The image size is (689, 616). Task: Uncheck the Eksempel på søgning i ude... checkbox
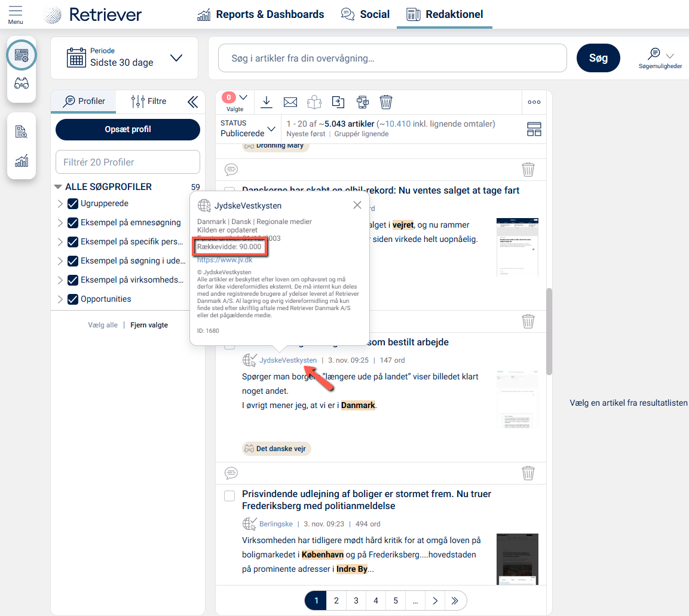[73, 261]
